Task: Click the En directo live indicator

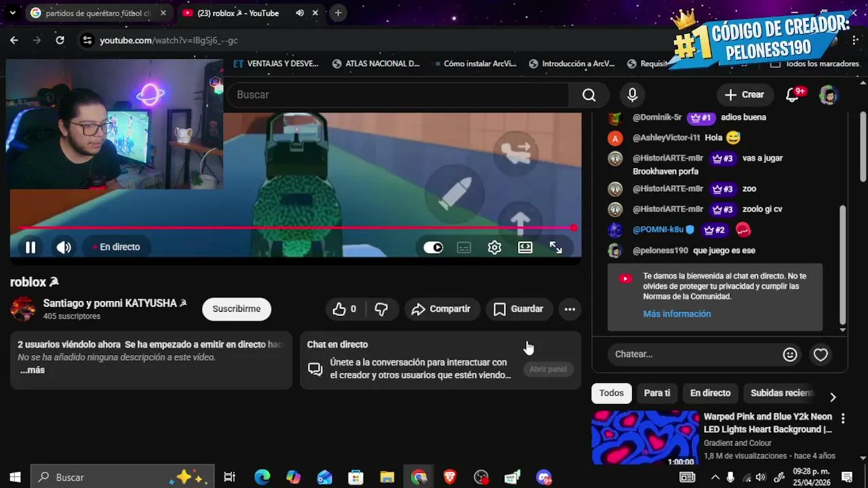Action: coord(117,247)
